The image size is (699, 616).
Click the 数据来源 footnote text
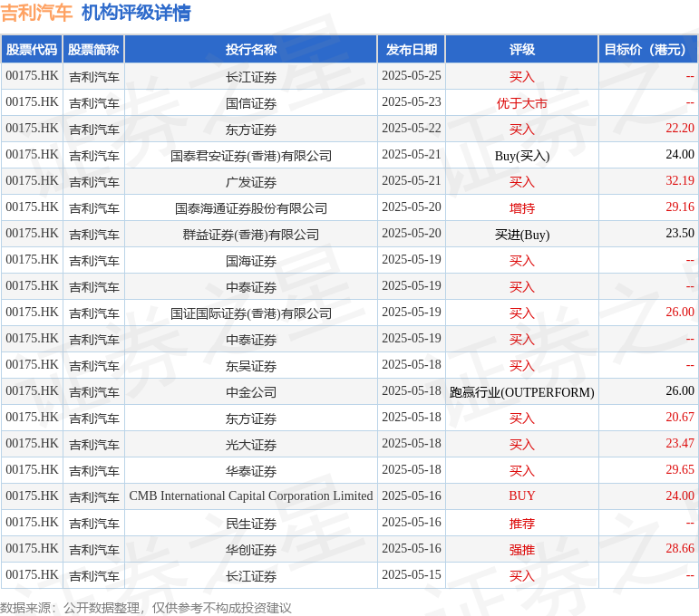coord(146,608)
